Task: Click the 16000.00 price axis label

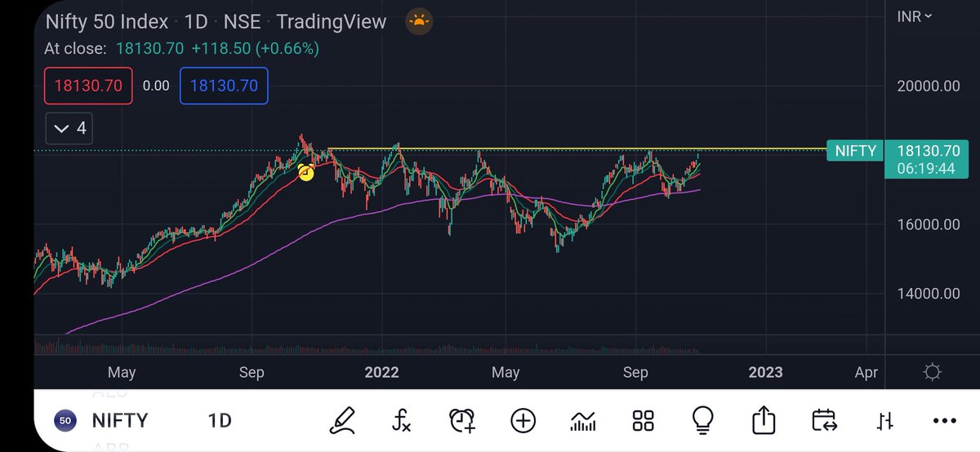Action: point(927,224)
